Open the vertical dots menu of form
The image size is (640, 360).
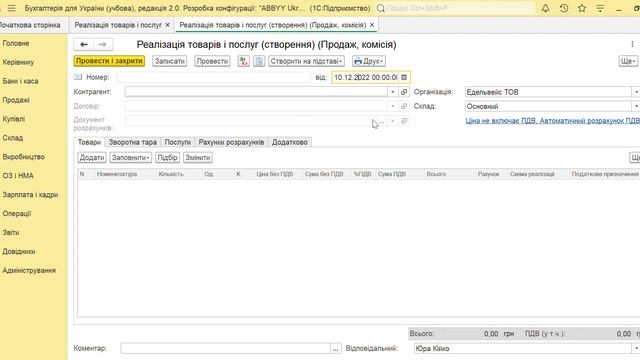[632, 44]
